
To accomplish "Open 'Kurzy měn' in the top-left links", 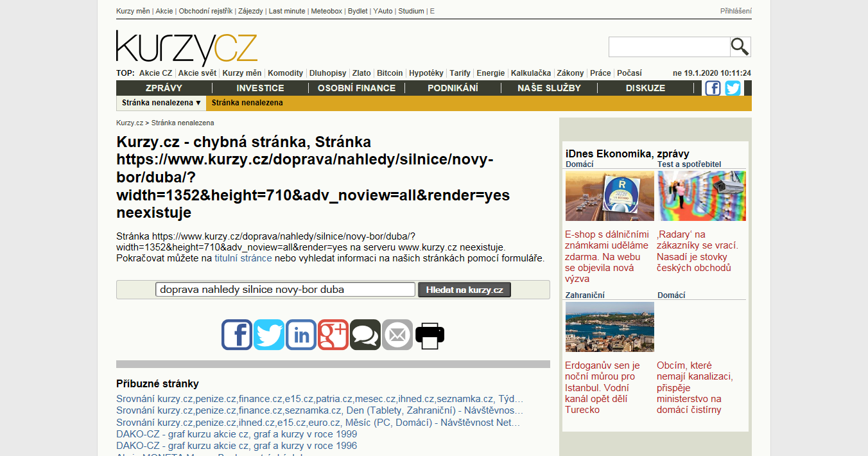I will click(x=133, y=11).
